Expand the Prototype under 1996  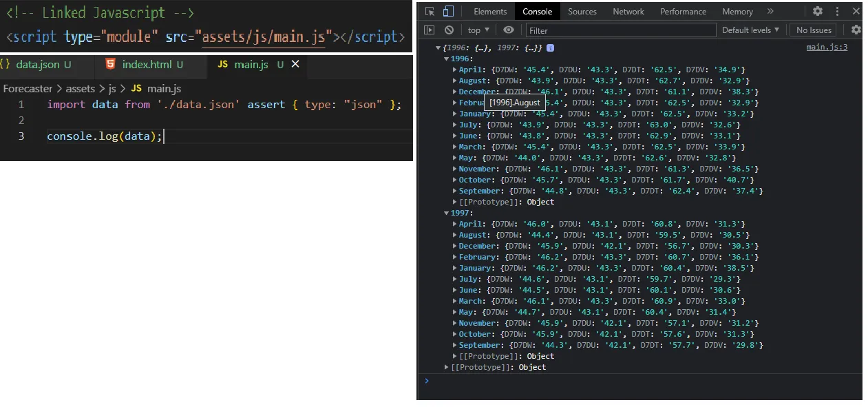(x=454, y=202)
